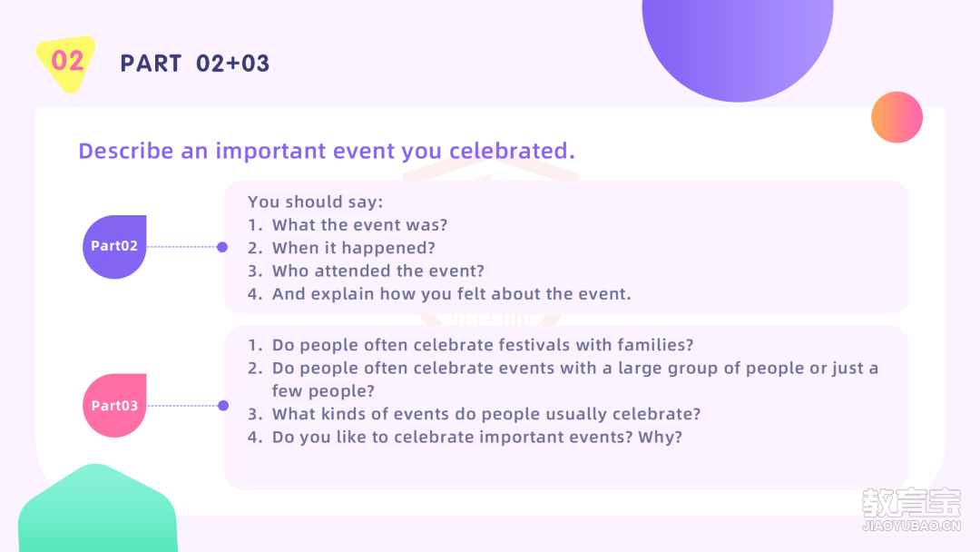Click question 'When it happened?'
Screen dimensions: 980x552
[341, 248]
